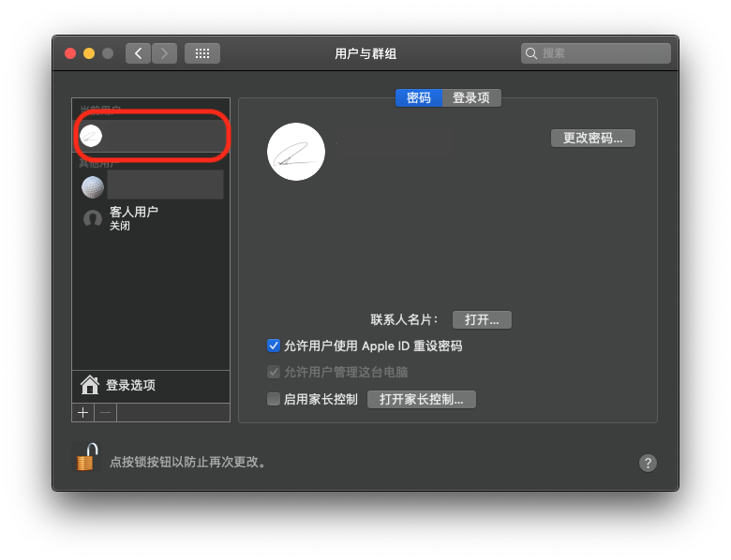The image size is (731, 560).
Task: Remove user with the minus button
Action: click(x=106, y=412)
